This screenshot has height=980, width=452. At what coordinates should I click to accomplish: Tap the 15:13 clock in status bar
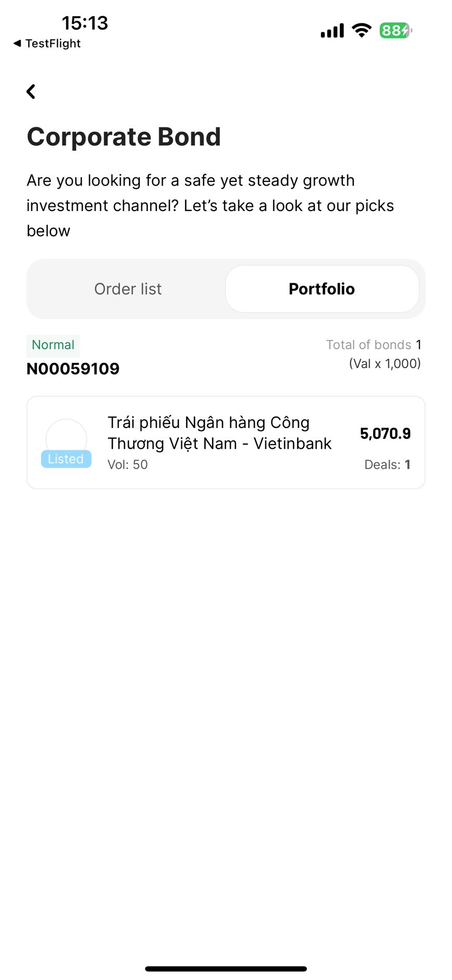[85, 23]
